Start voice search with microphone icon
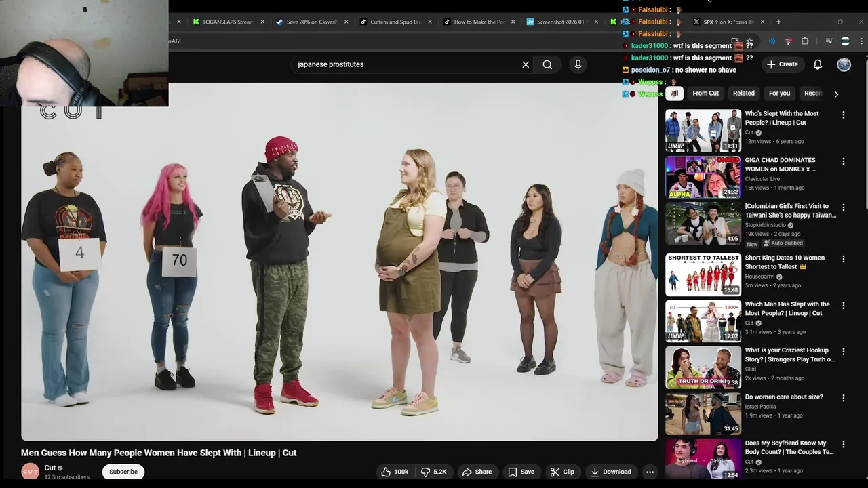Image resolution: width=868 pixels, height=488 pixels. click(578, 64)
